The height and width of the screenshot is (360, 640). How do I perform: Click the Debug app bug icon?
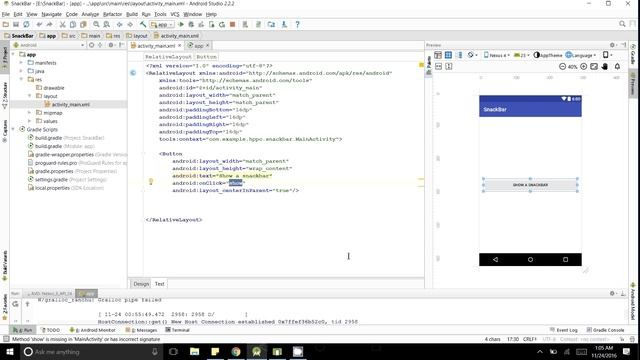click(191, 24)
